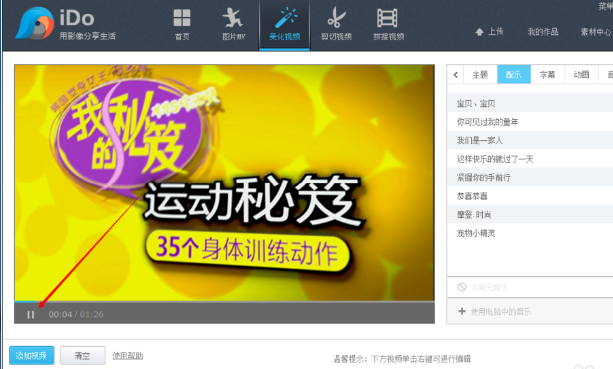Select the music track 宠物小精灵
This screenshot has height=369, width=613.
[x=530, y=233]
